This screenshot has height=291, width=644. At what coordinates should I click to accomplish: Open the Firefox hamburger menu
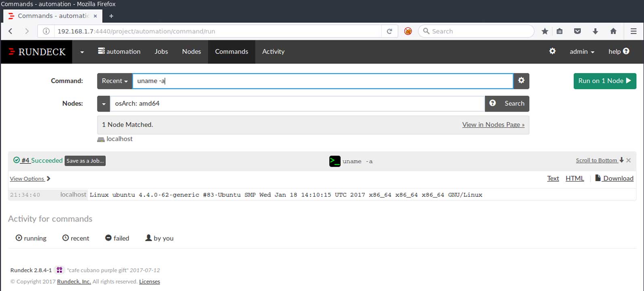[x=633, y=31]
